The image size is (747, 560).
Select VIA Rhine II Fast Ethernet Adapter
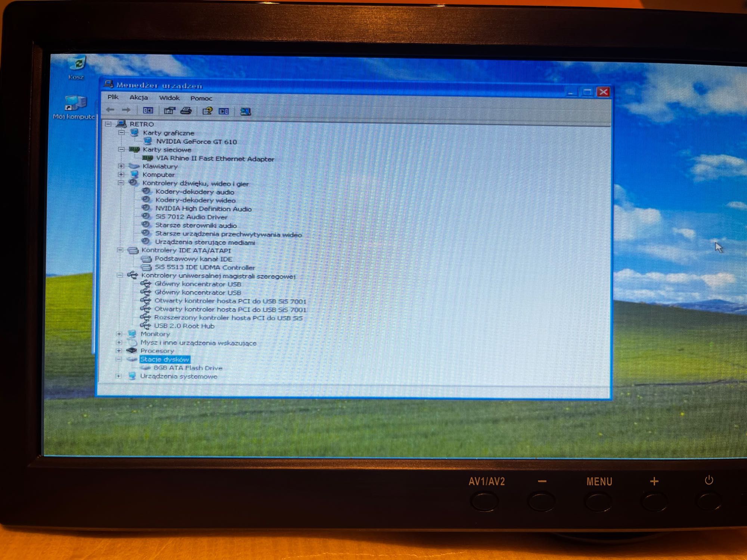pos(215,159)
